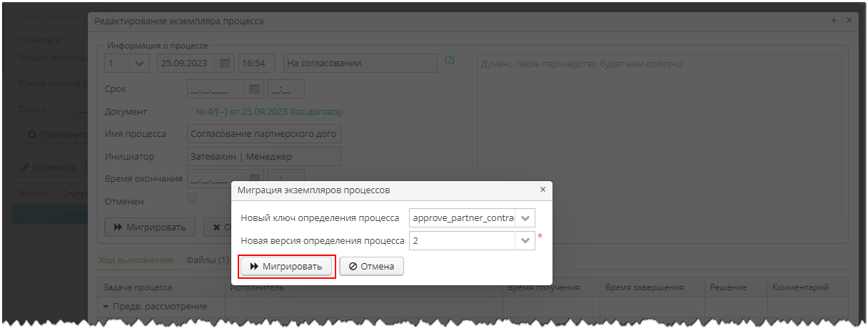The height and width of the screenshot is (333, 868).
Task: Click Мигрировать button in the process editor form
Action: pyautogui.click(x=150, y=227)
